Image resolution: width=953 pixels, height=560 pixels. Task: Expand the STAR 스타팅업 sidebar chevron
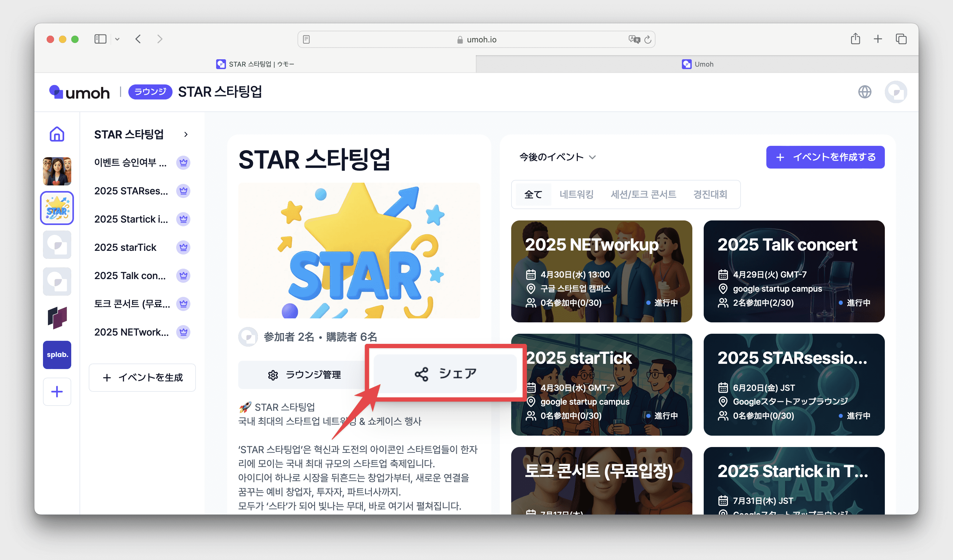tap(186, 134)
